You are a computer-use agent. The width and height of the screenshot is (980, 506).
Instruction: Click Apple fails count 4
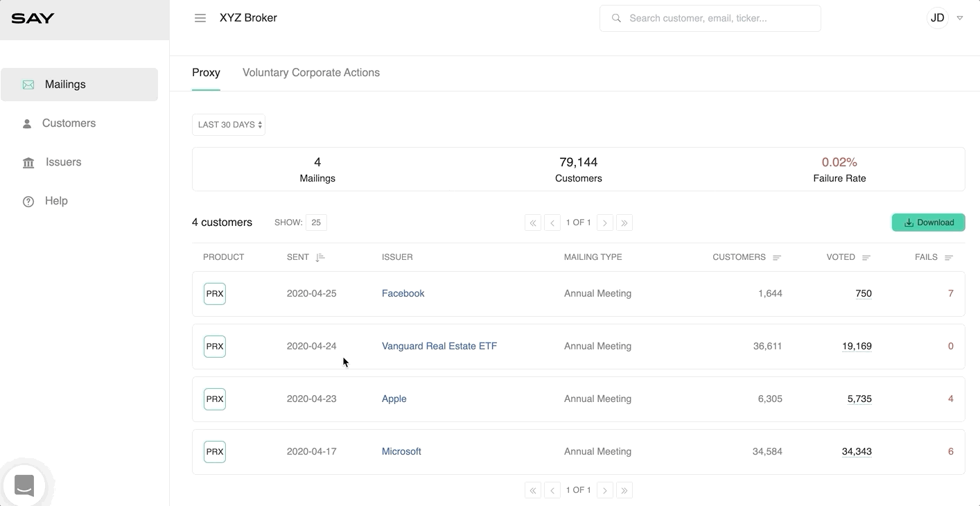(x=951, y=399)
